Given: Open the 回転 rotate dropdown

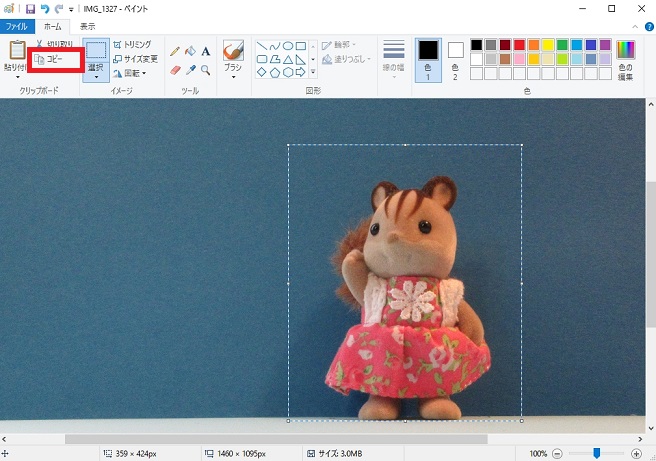Looking at the screenshot, I should [130, 74].
